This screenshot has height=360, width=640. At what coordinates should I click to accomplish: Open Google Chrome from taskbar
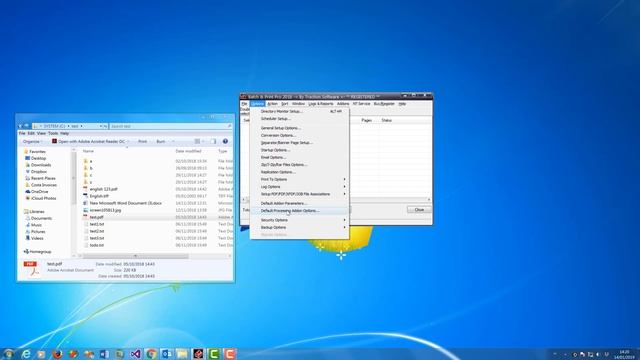(151, 354)
